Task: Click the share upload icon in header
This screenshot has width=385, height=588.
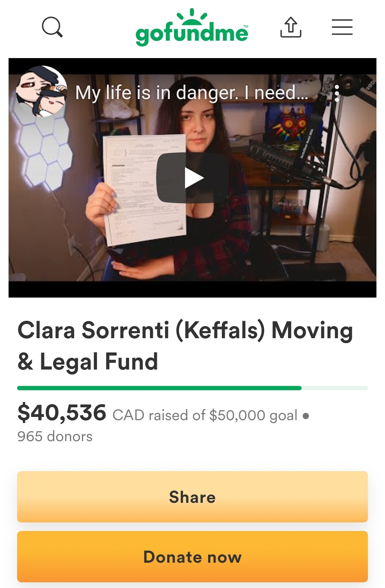Action: [291, 27]
